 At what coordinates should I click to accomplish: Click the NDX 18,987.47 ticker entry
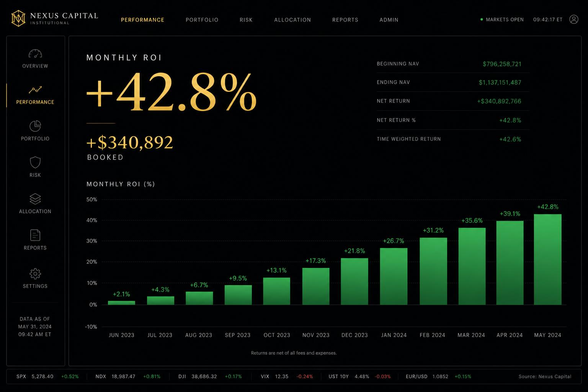pos(128,377)
